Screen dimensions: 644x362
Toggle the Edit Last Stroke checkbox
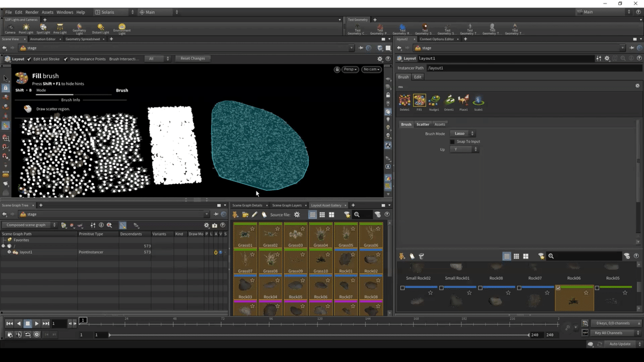point(29,59)
